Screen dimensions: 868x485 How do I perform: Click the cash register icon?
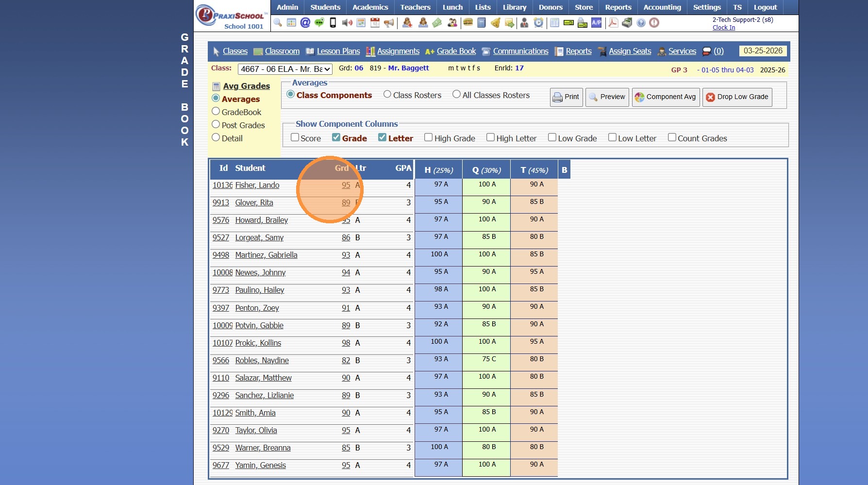[627, 23]
